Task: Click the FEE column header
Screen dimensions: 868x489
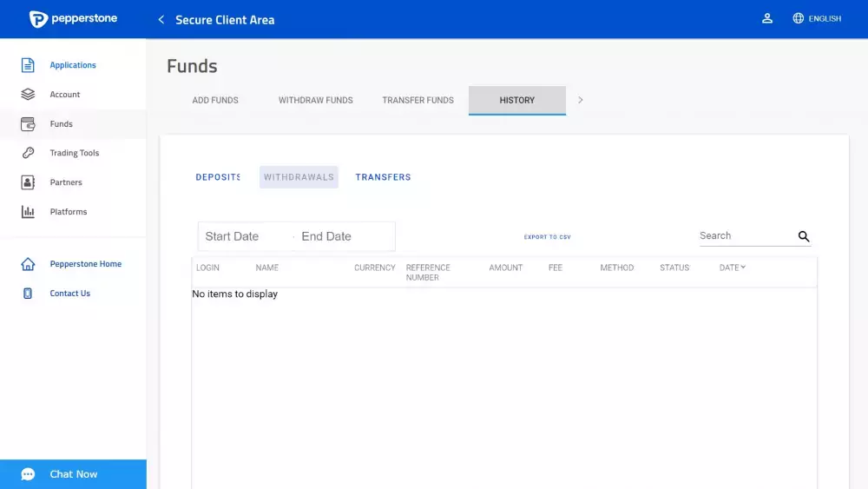Action: (556, 268)
